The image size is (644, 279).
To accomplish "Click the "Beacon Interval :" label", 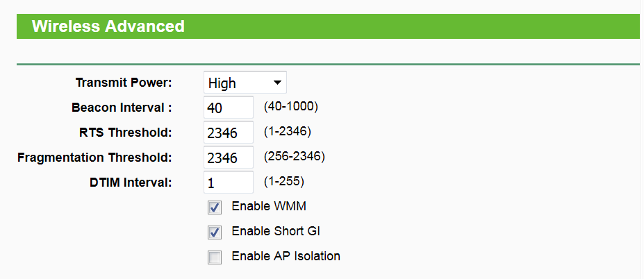I will [x=122, y=108].
